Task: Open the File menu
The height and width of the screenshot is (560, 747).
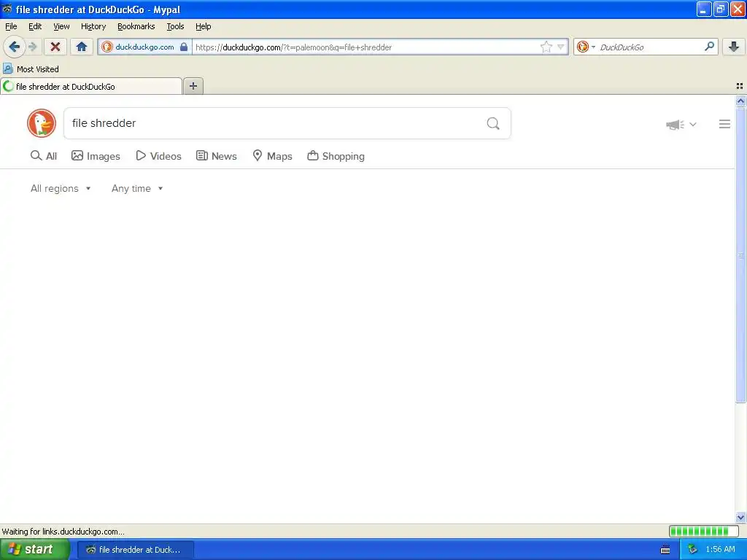Action: pos(11,26)
